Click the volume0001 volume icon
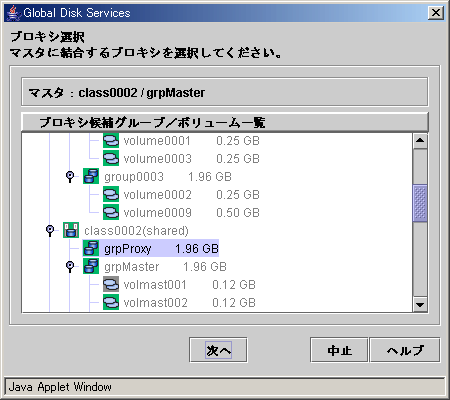Screen dimensions: 450x400 click(x=111, y=141)
